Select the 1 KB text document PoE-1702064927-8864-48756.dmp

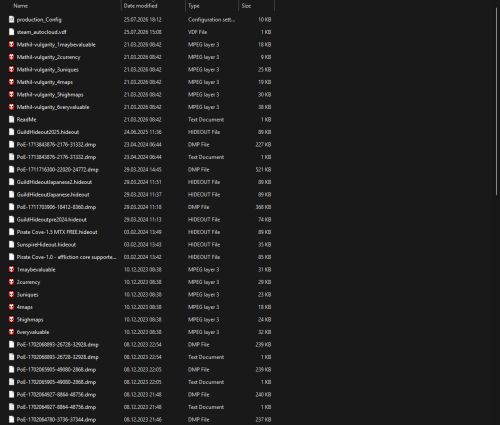[56, 407]
